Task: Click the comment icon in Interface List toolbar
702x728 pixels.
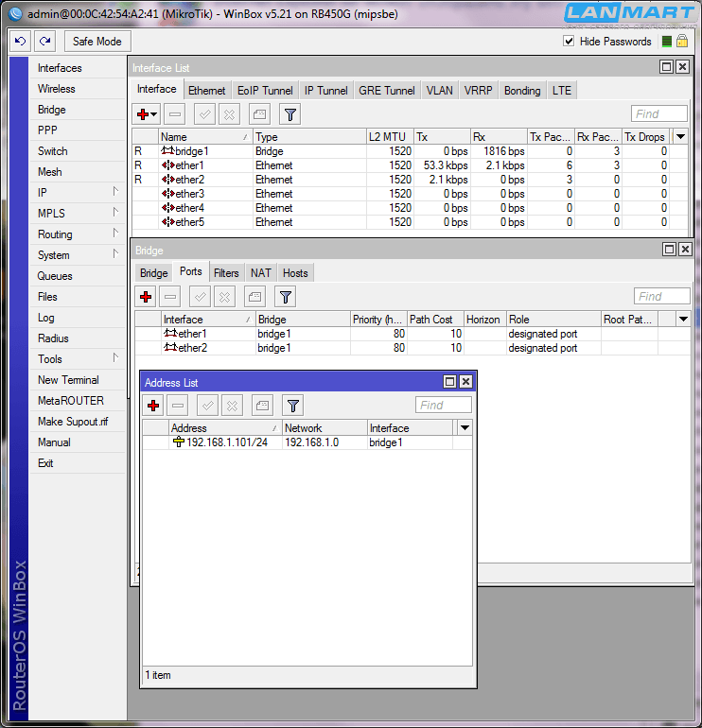Action: point(260,114)
